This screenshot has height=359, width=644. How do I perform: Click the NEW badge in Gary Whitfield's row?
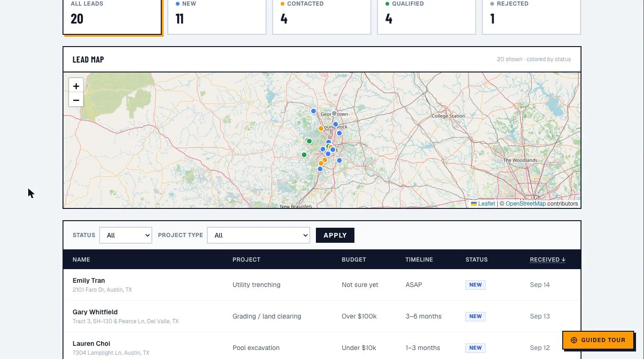pos(475,316)
